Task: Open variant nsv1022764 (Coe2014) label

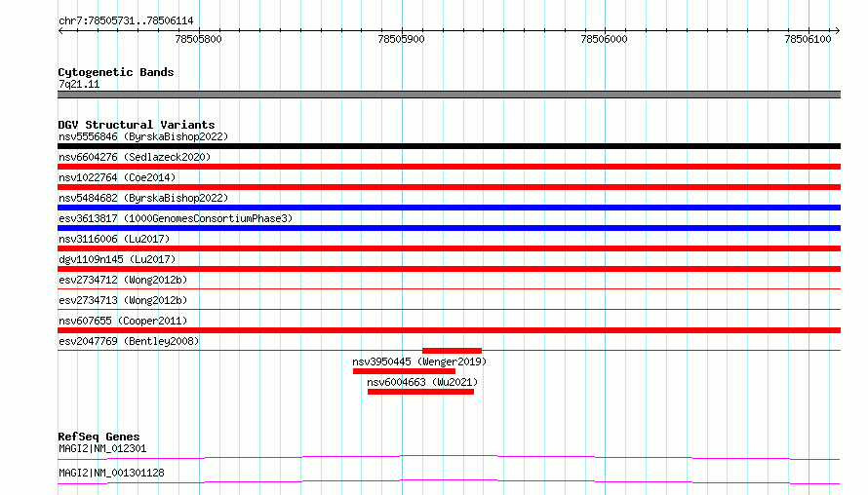Action: [117, 177]
